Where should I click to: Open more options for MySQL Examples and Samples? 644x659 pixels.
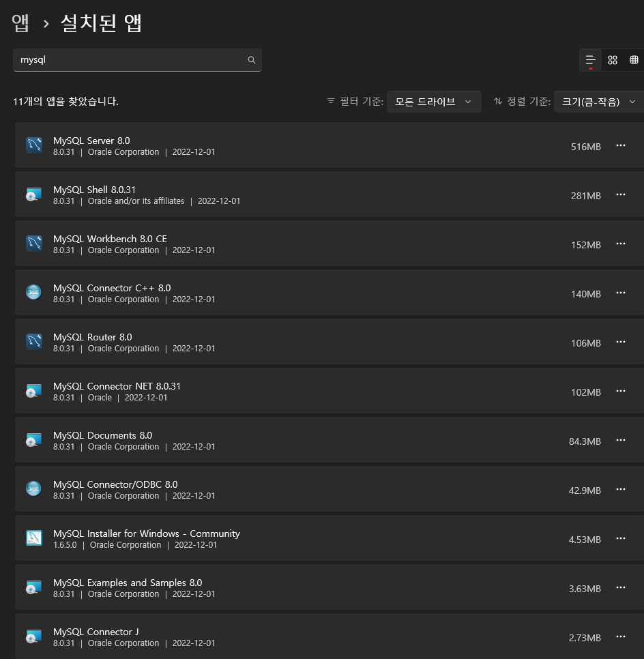point(620,588)
